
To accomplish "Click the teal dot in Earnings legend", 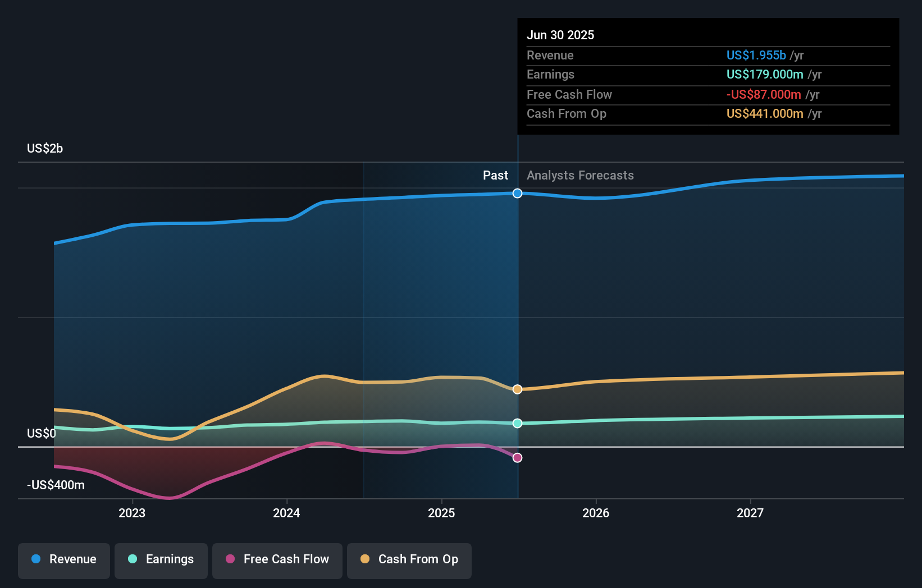I will 133,559.
